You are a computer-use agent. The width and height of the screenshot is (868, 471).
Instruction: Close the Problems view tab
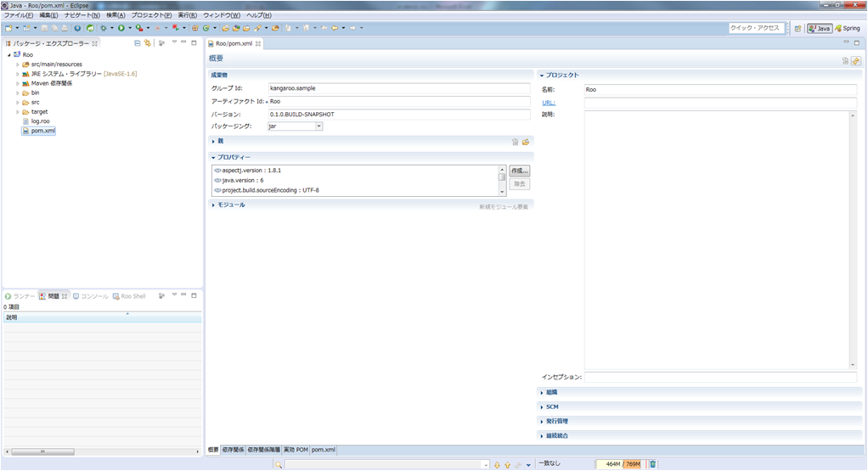tap(65, 296)
